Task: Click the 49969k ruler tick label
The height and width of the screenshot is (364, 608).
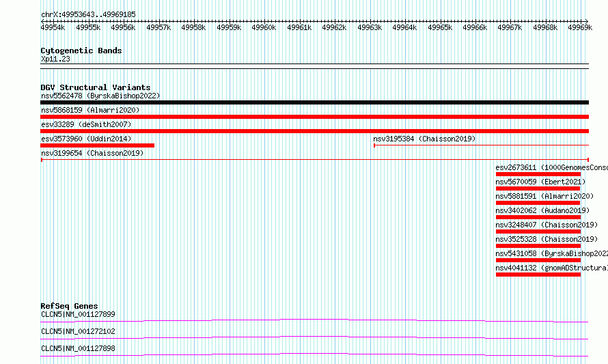Action: [x=580, y=27]
